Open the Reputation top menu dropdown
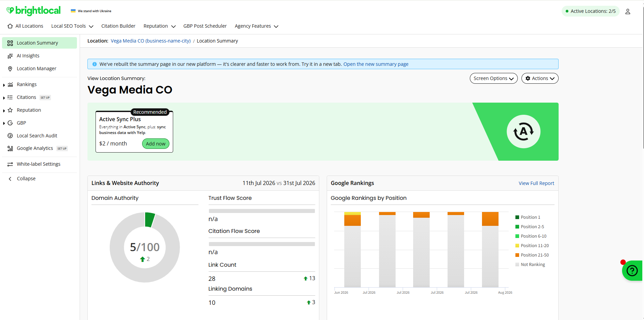This screenshot has height=320, width=644. pyautogui.click(x=160, y=26)
